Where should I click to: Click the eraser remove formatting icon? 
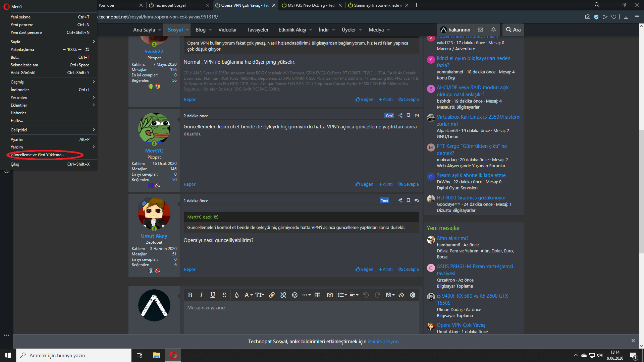(401, 295)
